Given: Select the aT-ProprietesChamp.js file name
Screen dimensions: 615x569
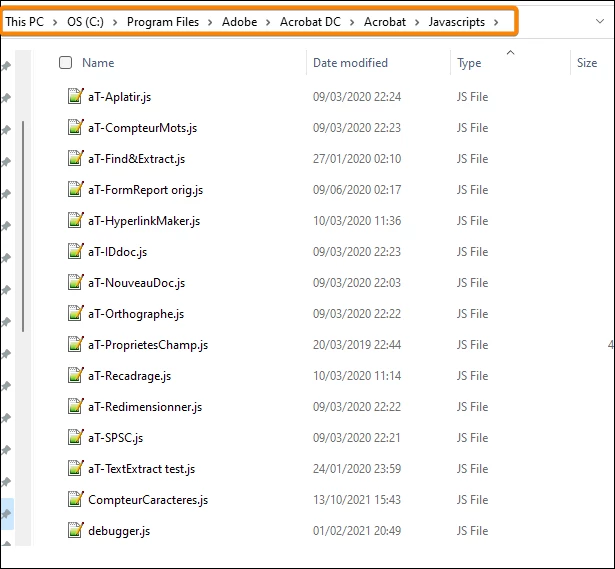Looking at the screenshot, I should pos(148,345).
